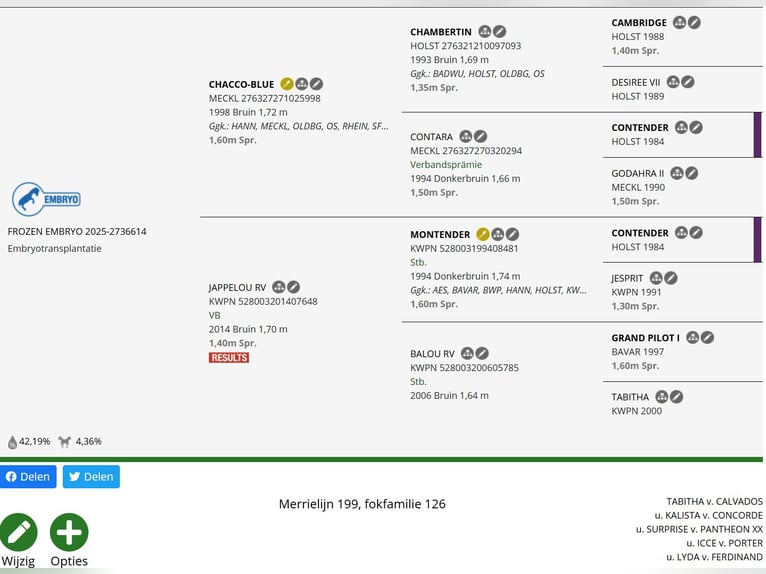The image size is (766, 574).
Task: Click the purple marker beside top CONTENDER
Action: [x=757, y=135]
